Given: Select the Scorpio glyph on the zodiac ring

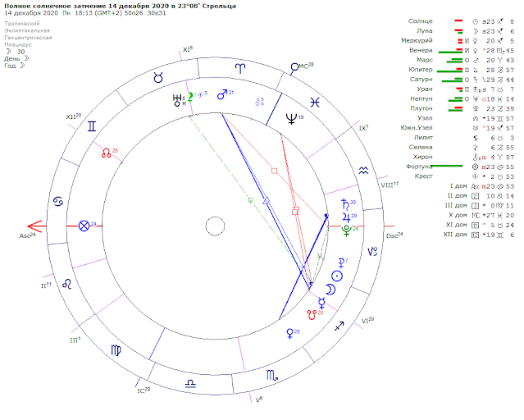Looking at the screenshot, I should 272,375.
